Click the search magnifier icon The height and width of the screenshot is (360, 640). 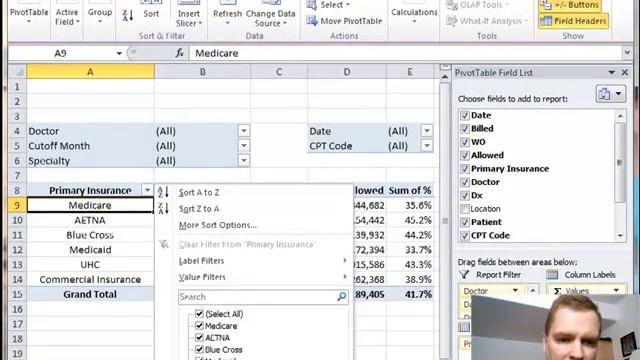(342, 297)
